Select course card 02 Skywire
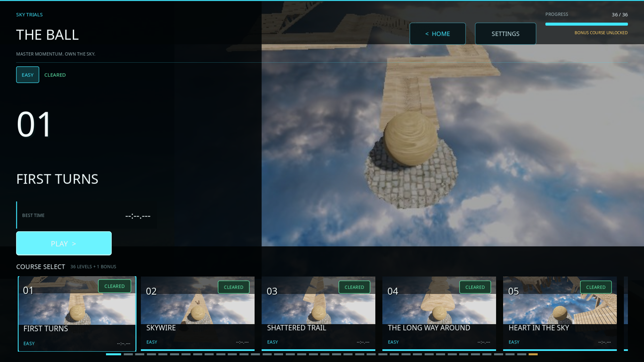644x362 pixels. coord(198,313)
